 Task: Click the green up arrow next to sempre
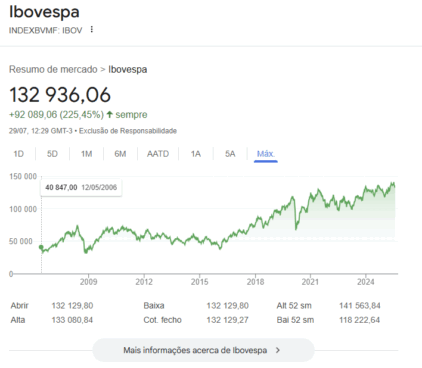109,115
